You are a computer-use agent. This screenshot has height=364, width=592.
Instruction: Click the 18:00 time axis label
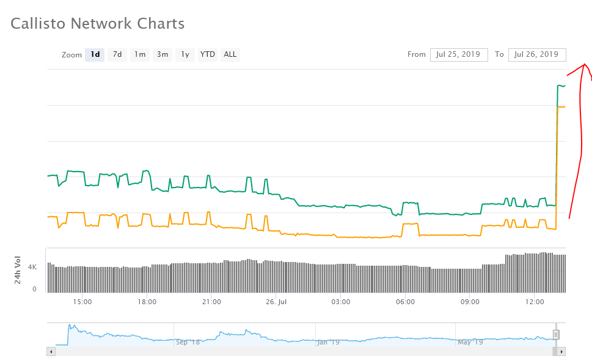(x=147, y=302)
